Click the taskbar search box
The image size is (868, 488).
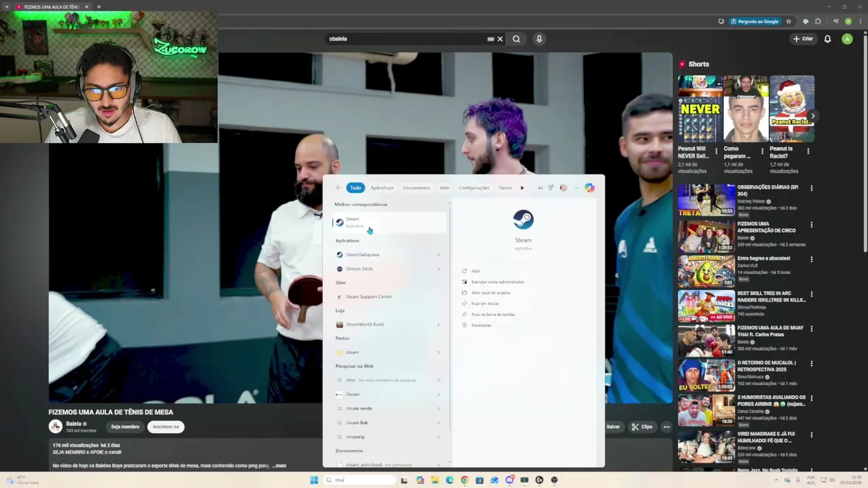[360, 480]
